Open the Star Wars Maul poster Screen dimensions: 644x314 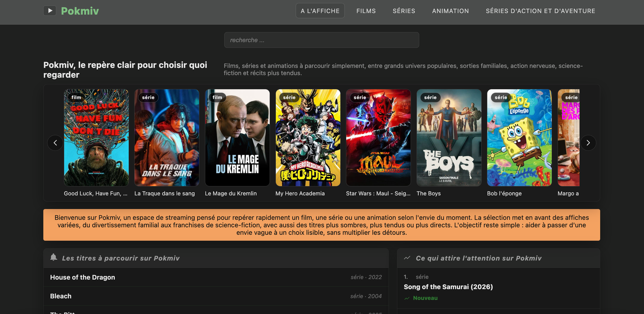pos(378,138)
